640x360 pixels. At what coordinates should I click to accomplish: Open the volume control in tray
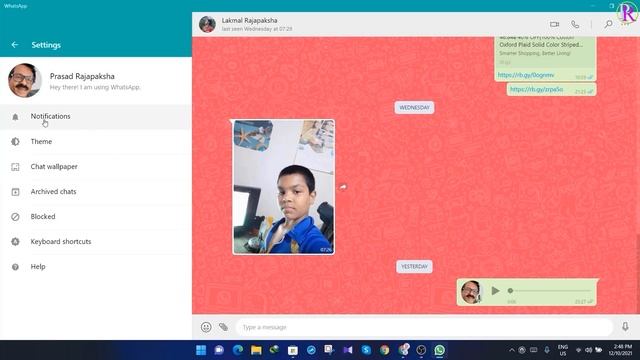(x=588, y=350)
